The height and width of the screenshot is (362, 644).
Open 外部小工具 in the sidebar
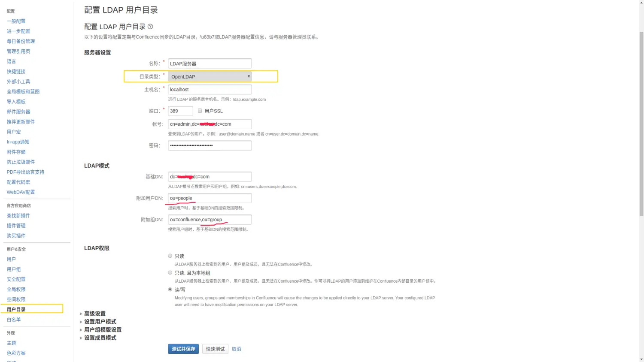18,81
